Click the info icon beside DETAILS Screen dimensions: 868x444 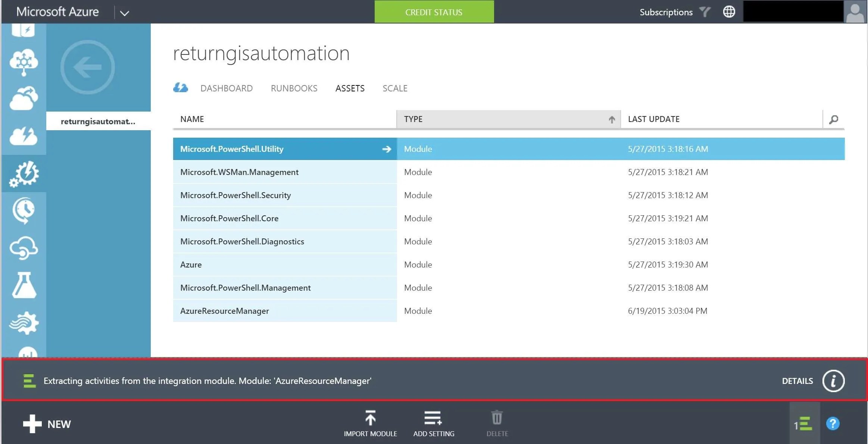[x=833, y=381]
